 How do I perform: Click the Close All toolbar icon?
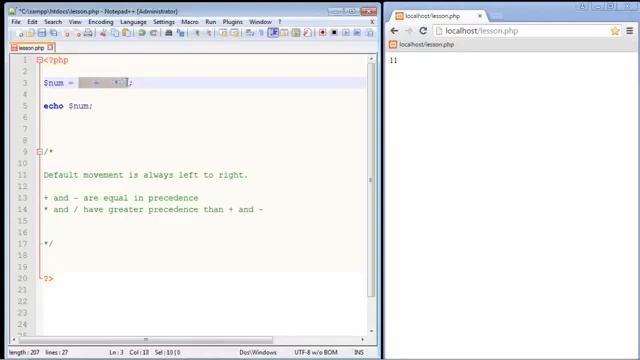78,33
